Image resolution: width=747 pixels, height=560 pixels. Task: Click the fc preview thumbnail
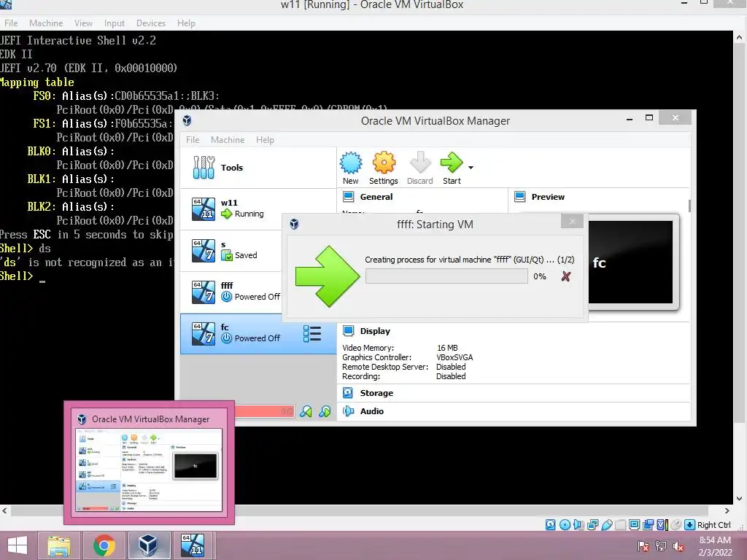click(630, 262)
